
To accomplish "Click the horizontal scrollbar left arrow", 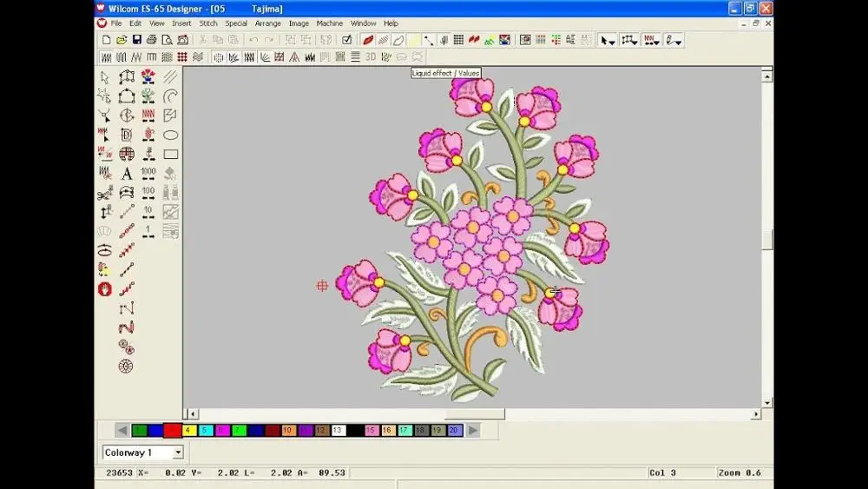I will (192, 413).
